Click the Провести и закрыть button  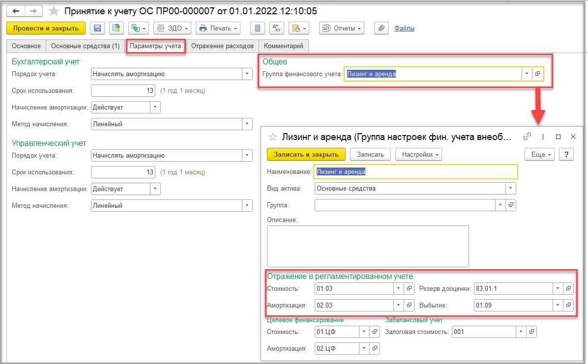(x=46, y=28)
